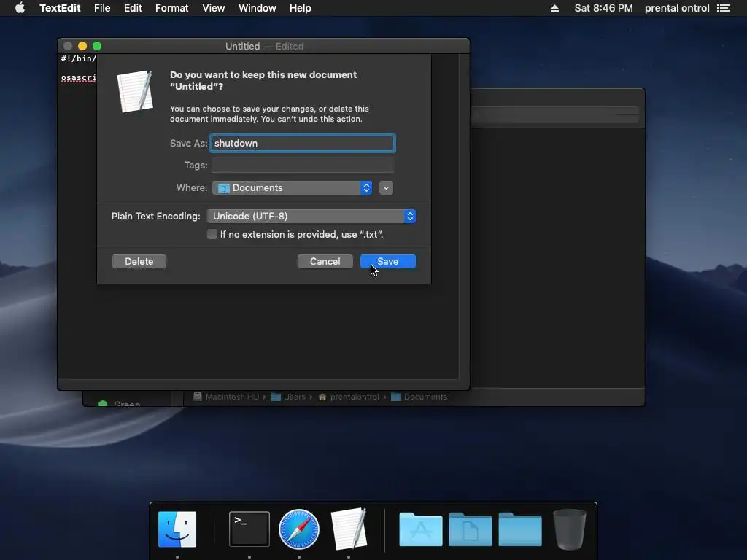
Task: Click the green zoom button of Untitled
Action: (97, 46)
